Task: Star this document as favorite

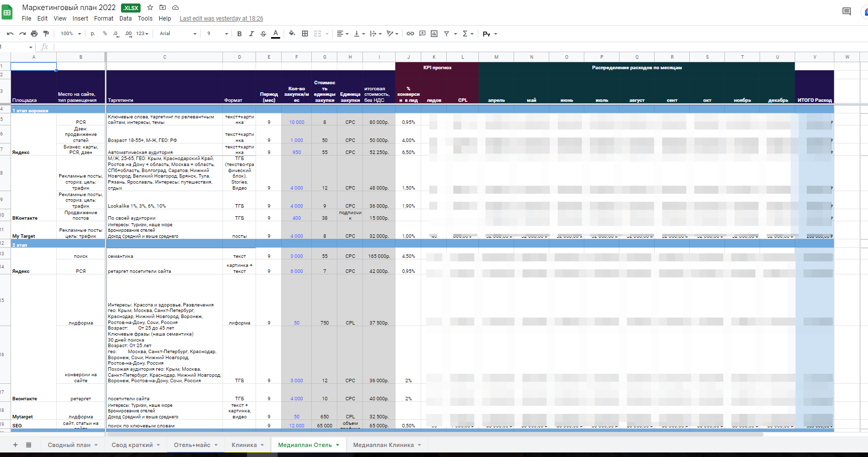Action: pos(150,8)
